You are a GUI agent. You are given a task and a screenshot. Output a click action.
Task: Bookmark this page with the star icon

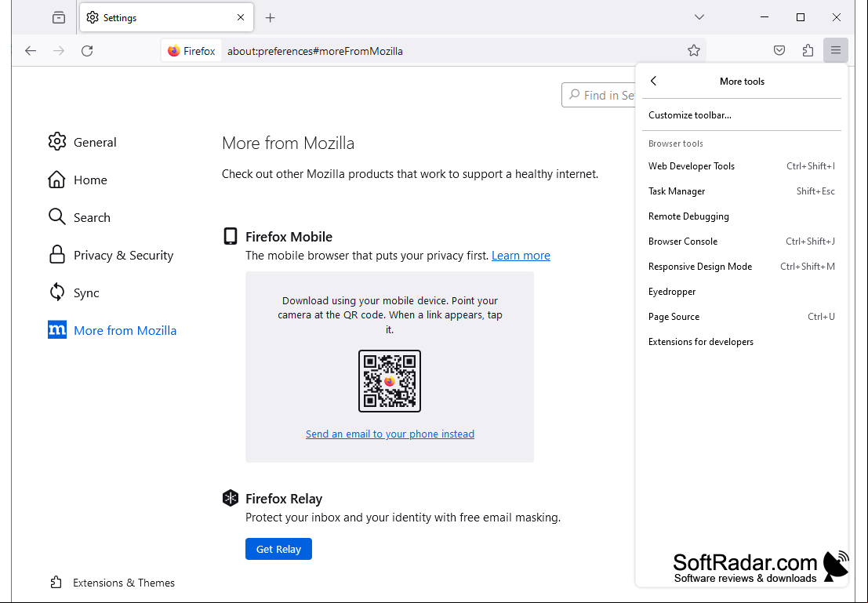tap(694, 51)
